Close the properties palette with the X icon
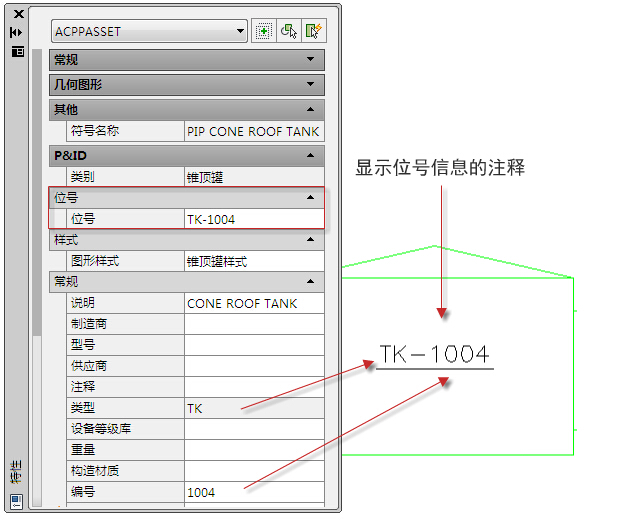 17,14
